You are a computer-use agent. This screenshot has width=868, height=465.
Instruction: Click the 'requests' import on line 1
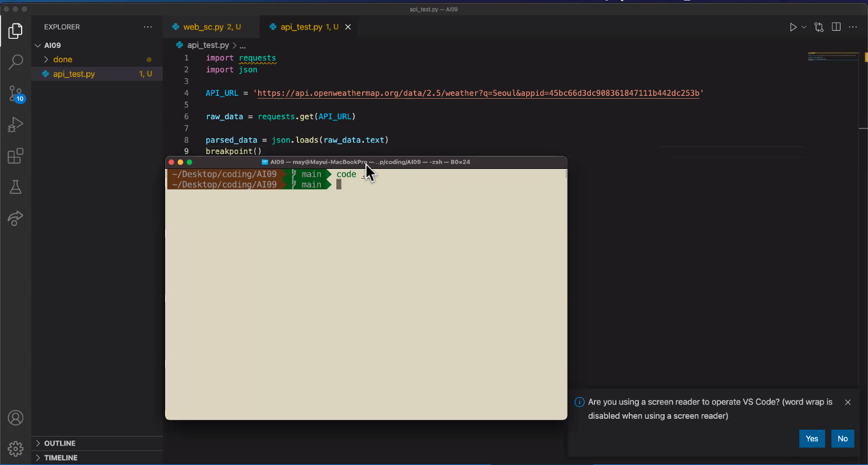(x=258, y=58)
